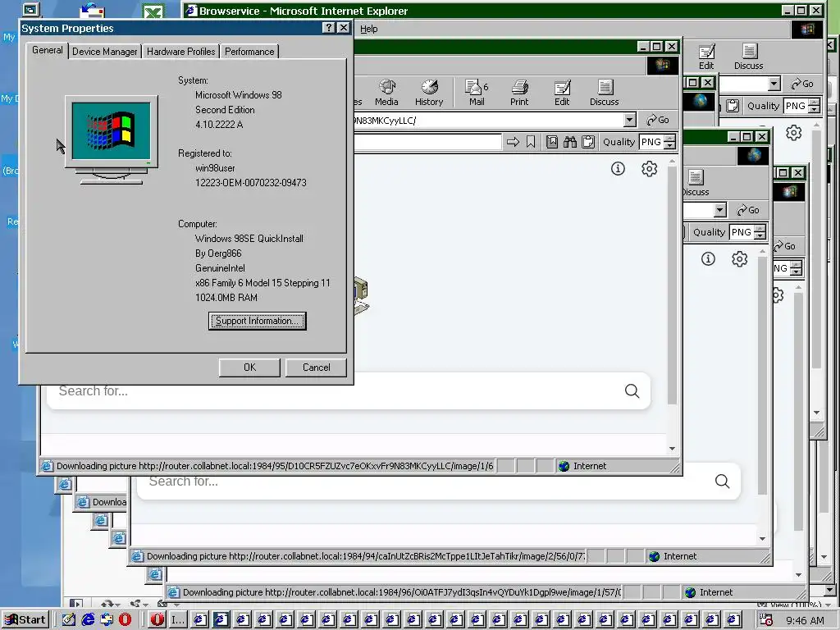Image resolution: width=840 pixels, height=630 pixels.
Task: Click the Quality PNG stepper in /94/ window
Action: (x=760, y=232)
